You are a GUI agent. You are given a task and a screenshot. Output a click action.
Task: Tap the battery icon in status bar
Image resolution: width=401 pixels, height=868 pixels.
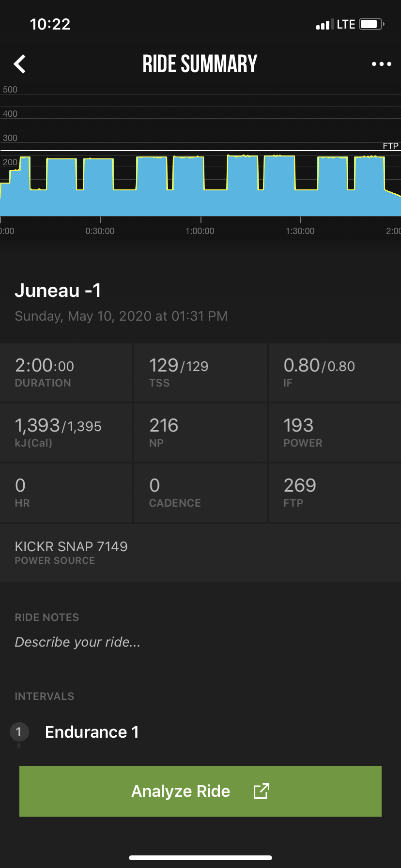pos(371,24)
